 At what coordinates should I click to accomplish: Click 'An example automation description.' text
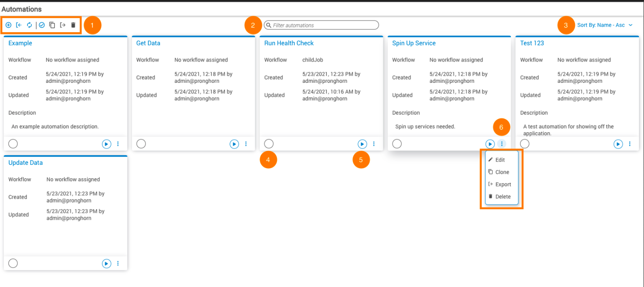coord(55,126)
